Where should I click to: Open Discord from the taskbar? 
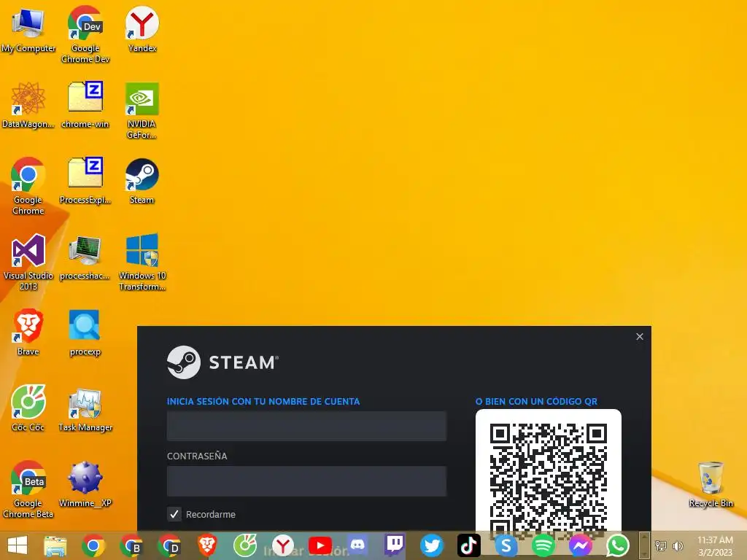point(357,545)
